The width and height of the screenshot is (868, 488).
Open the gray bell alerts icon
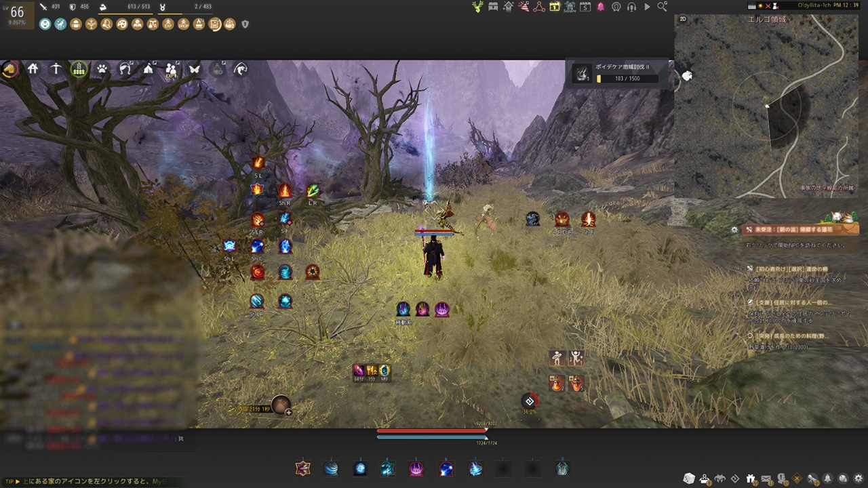[x=828, y=479]
